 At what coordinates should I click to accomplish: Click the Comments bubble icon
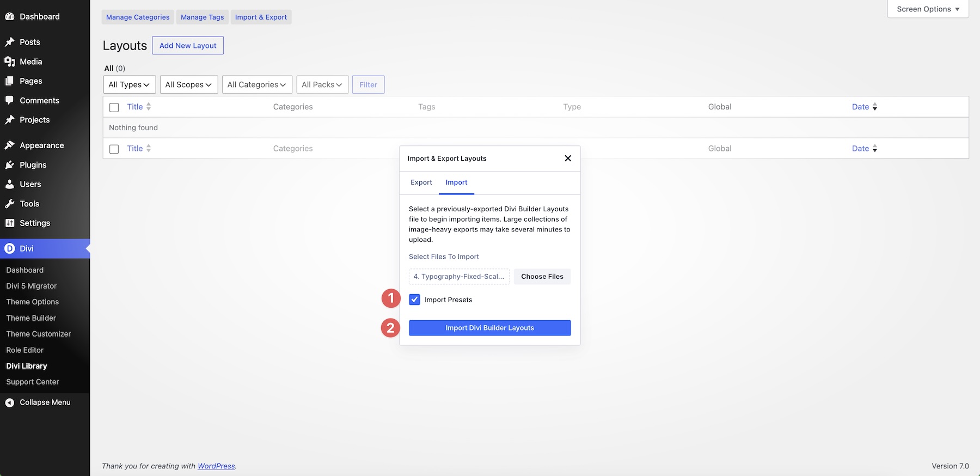coord(10,100)
